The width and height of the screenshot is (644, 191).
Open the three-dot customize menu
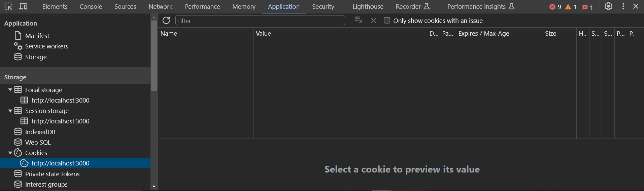point(623,6)
